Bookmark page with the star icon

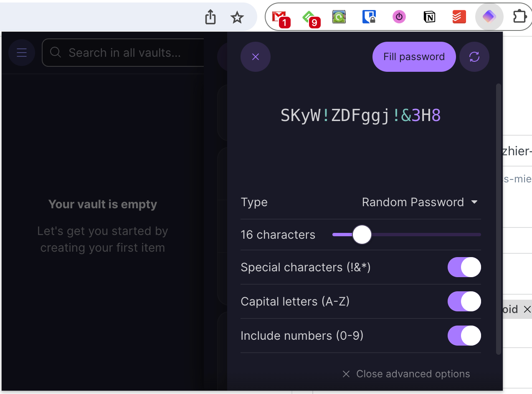click(237, 18)
